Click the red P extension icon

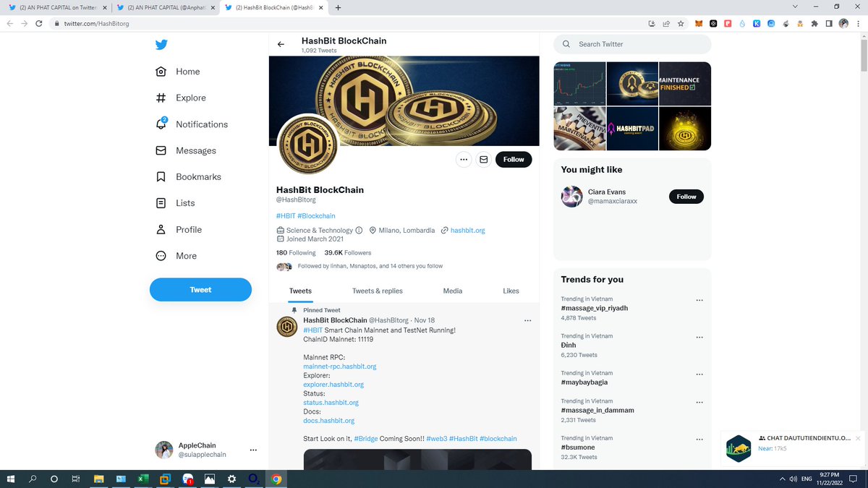tap(728, 23)
